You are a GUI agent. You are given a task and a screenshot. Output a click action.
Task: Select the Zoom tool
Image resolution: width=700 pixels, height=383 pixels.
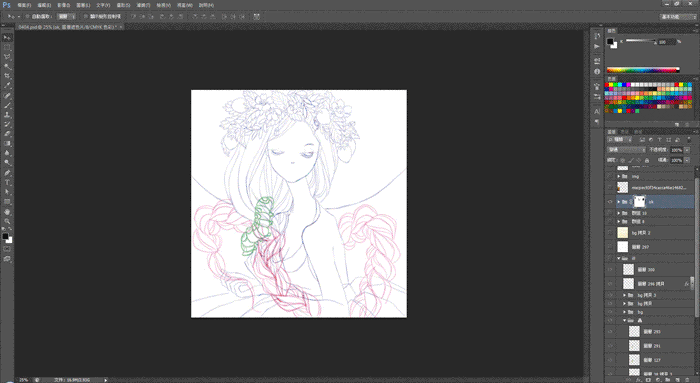pos(7,221)
